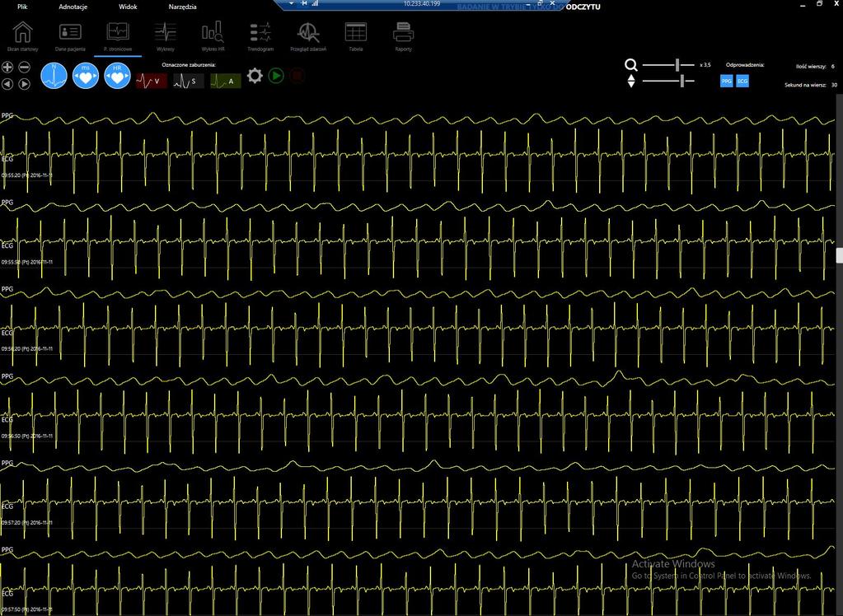Toggle the S supraventricular disorder marker
Viewport: 843px width, 616px height.
pyautogui.click(x=188, y=82)
